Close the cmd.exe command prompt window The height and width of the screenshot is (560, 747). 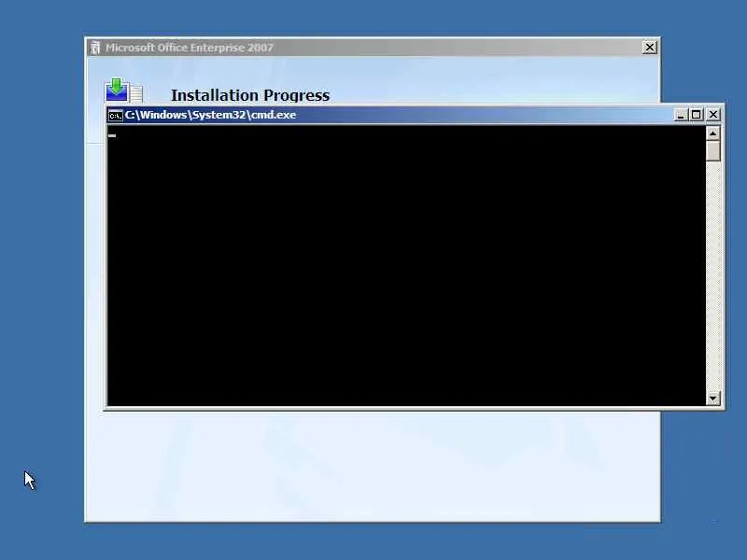[713, 115]
